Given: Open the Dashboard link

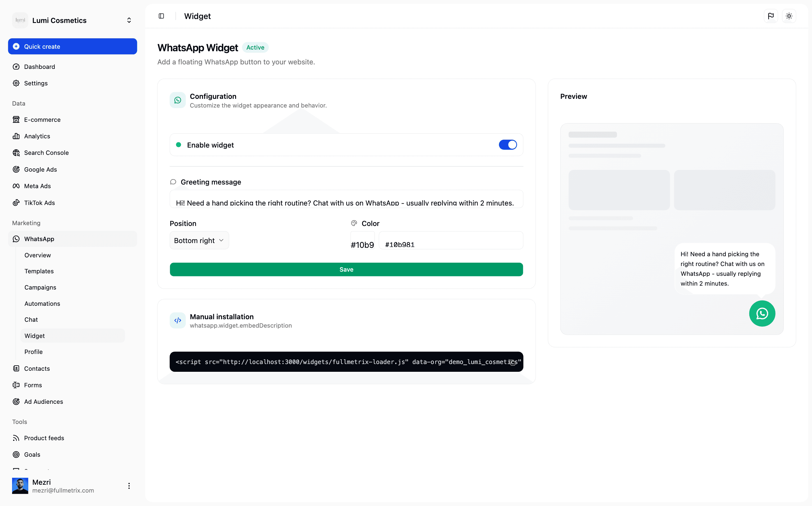Looking at the screenshot, I should (73, 67).
